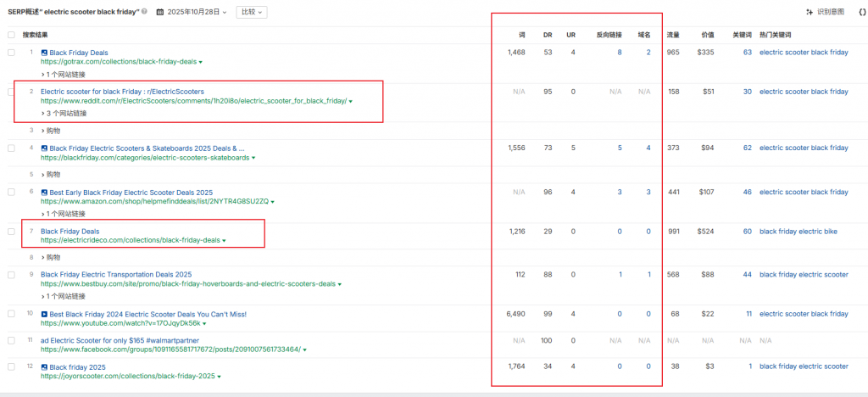This screenshot has height=397, width=868.
Task: Expand the 3 个网站链接 under Reddit result
Action: point(66,112)
